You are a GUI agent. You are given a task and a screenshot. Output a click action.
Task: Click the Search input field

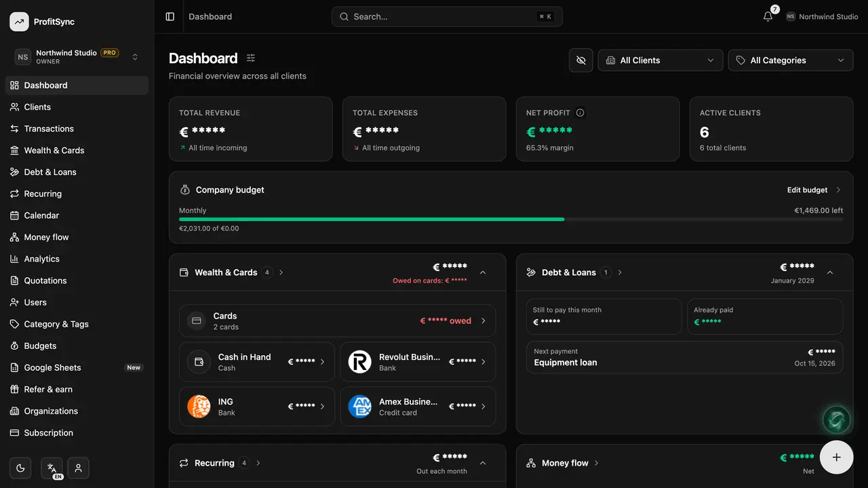pos(447,16)
